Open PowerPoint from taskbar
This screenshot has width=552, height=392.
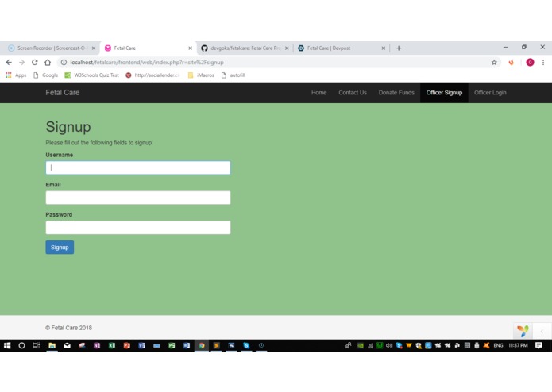pyautogui.click(x=127, y=346)
